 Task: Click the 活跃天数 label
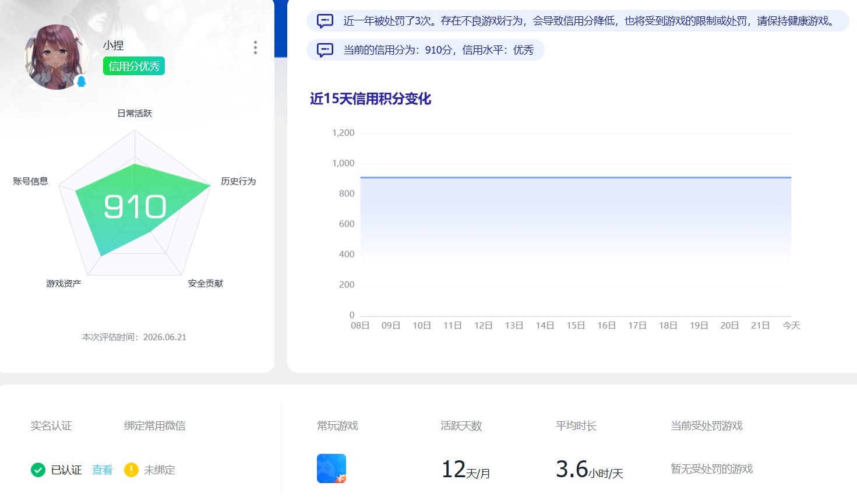click(461, 426)
